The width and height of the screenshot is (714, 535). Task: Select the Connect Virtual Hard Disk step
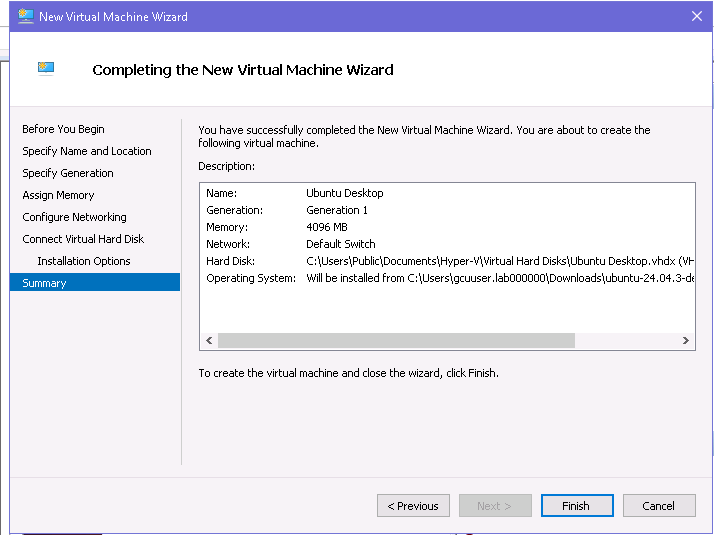[x=83, y=239]
